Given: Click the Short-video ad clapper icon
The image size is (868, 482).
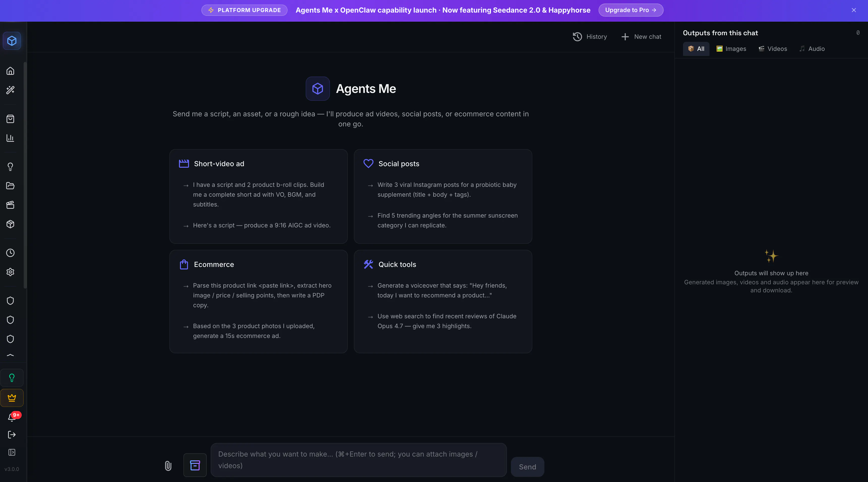Looking at the screenshot, I should pyautogui.click(x=184, y=164).
